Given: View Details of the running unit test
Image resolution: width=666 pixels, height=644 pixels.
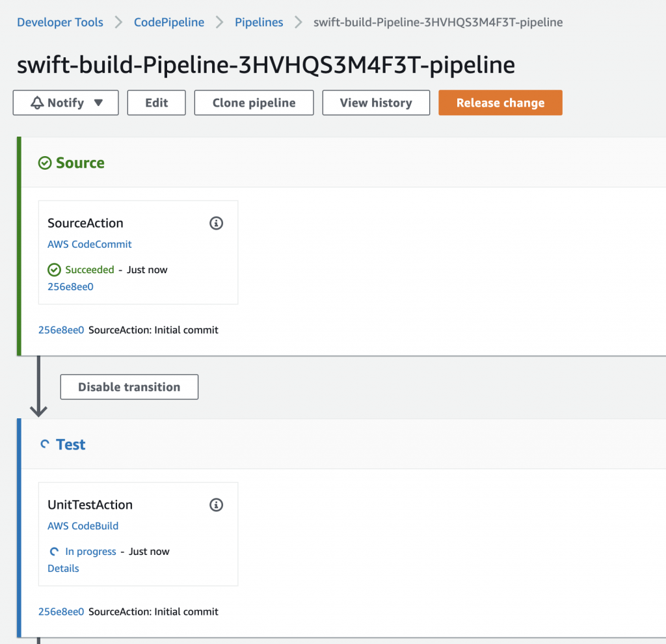Looking at the screenshot, I should [63, 568].
